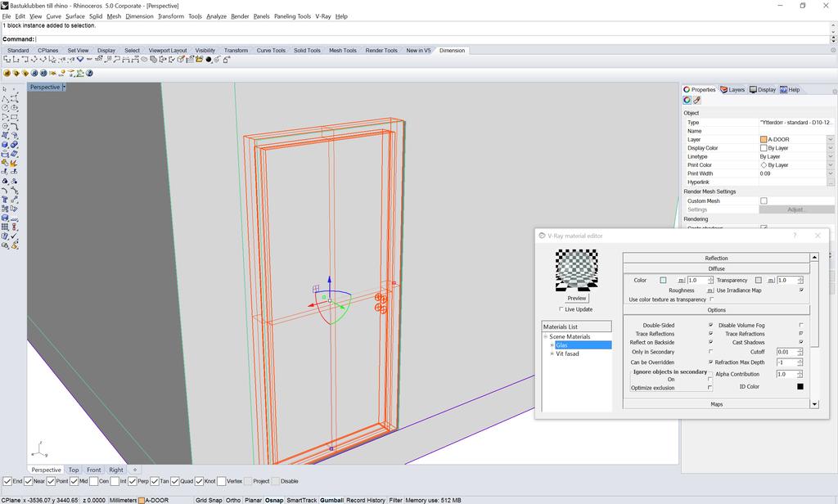Switch to the Curve Tools toolbar tab
Screen dimensions: 838x504
pyautogui.click(x=271, y=50)
